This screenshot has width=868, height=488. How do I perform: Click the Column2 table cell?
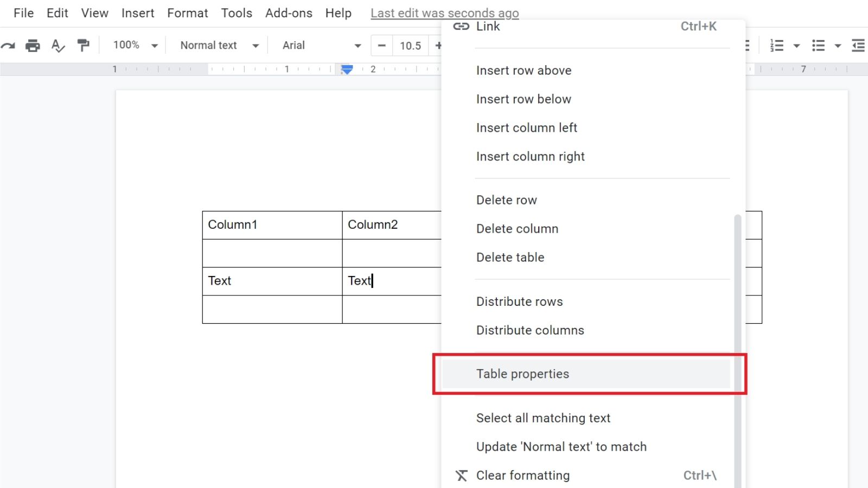pyautogui.click(x=392, y=225)
